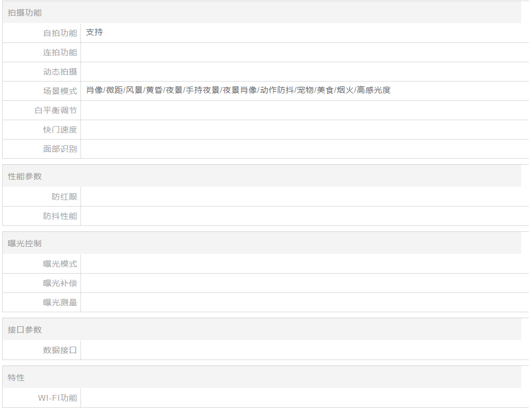
Task: Click the 接口参数 section header
Action: point(25,329)
